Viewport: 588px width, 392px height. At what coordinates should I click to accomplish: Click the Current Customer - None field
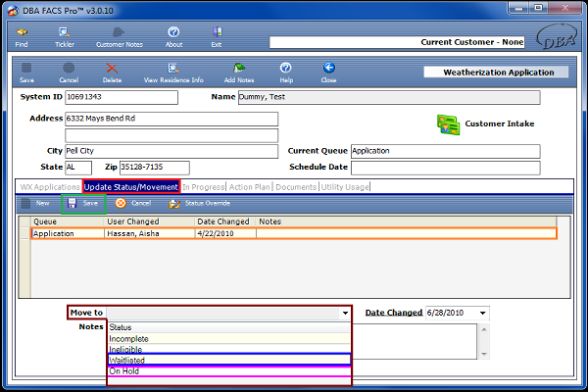[x=397, y=42]
